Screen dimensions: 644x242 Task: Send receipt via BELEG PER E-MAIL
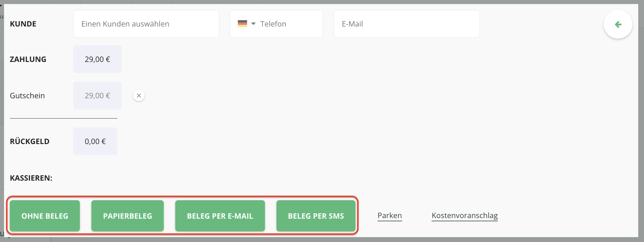(220, 216)
